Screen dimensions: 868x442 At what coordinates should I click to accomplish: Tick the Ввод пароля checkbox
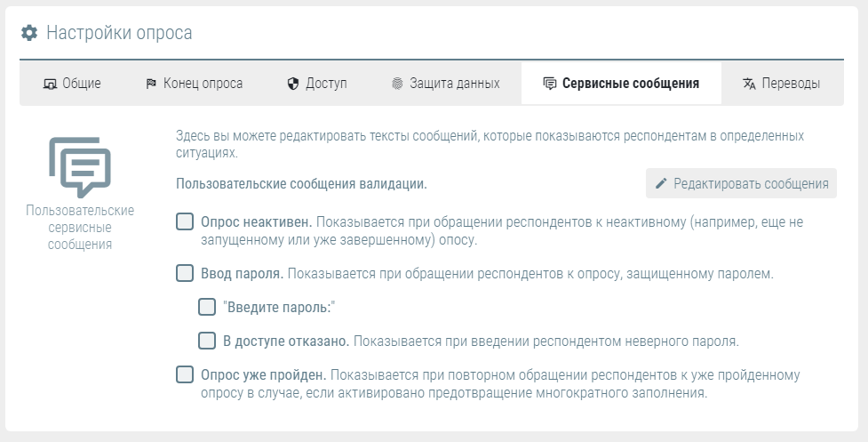(185, 273)
